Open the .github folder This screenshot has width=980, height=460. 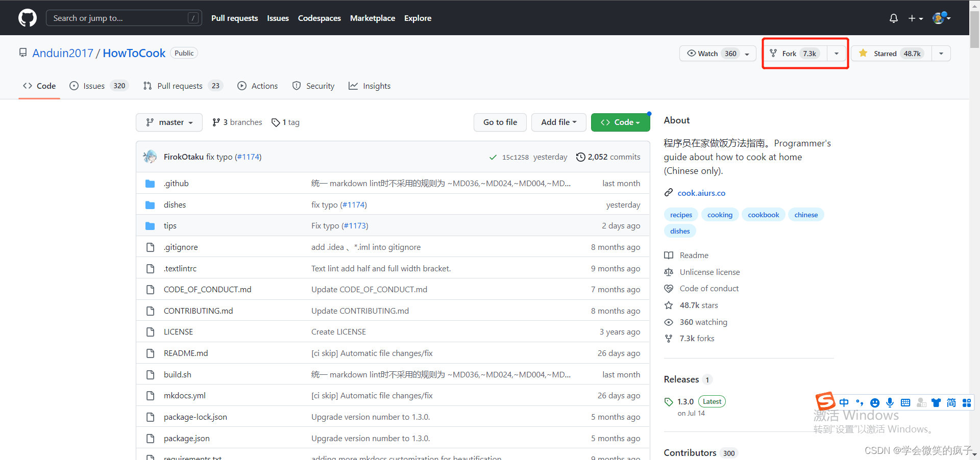176,183
